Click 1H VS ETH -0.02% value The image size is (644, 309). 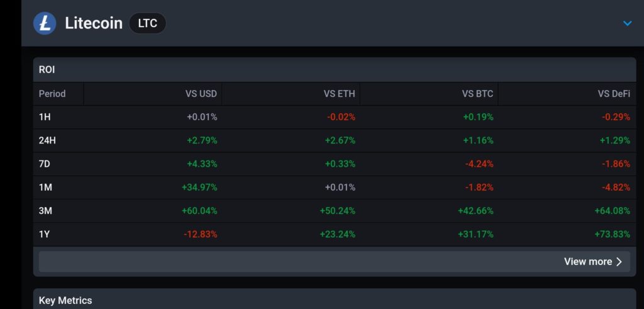point(341,117)
